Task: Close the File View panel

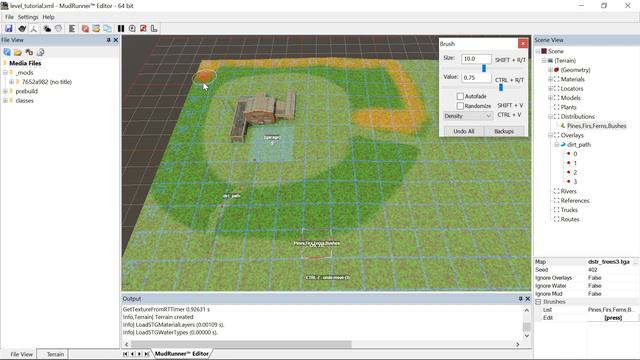Action: pyautogui.click(x=116, y=40)
